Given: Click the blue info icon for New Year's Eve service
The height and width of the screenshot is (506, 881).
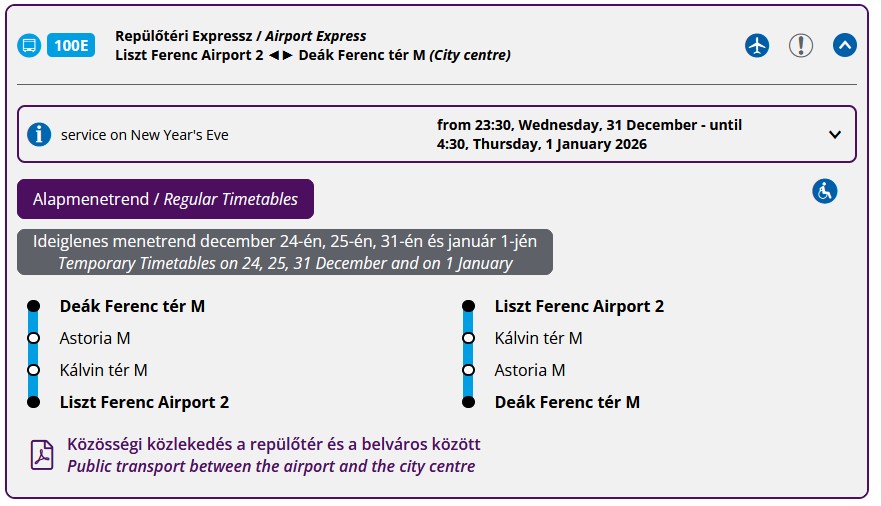Looking at the screenshot, I should (x=39, y=134).
